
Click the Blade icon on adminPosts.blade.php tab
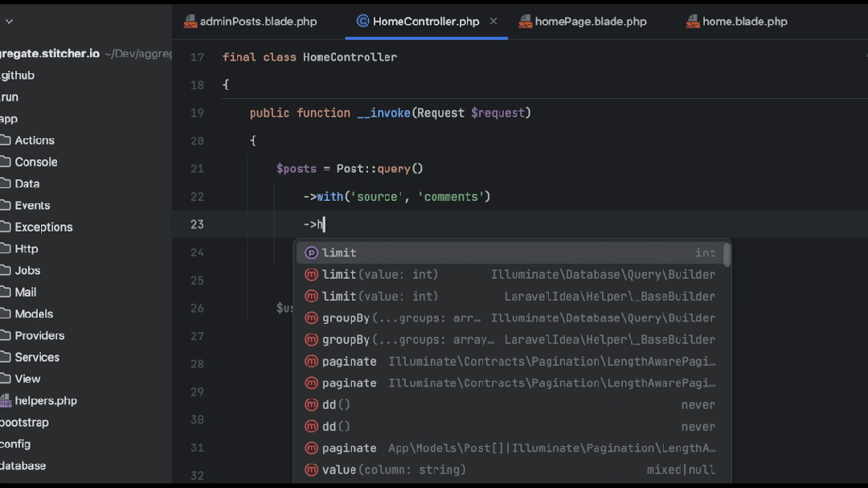tap(190, 22)
